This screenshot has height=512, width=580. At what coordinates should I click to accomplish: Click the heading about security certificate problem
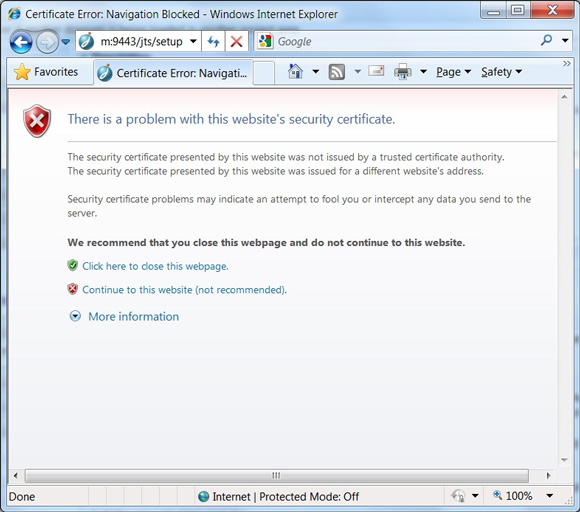click(x=231, y=119)
